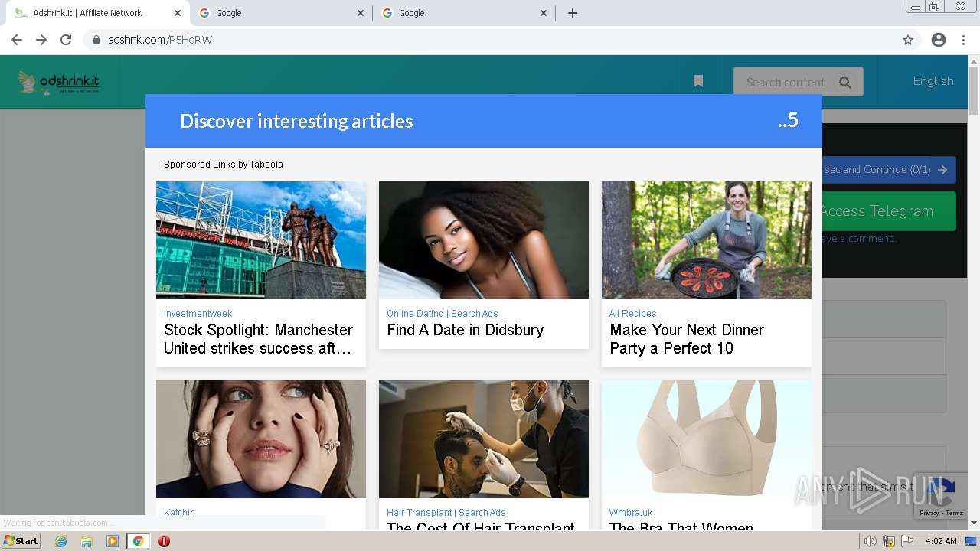
Task: Open the Action Center flag tray icon
Action: click(906, 541)
